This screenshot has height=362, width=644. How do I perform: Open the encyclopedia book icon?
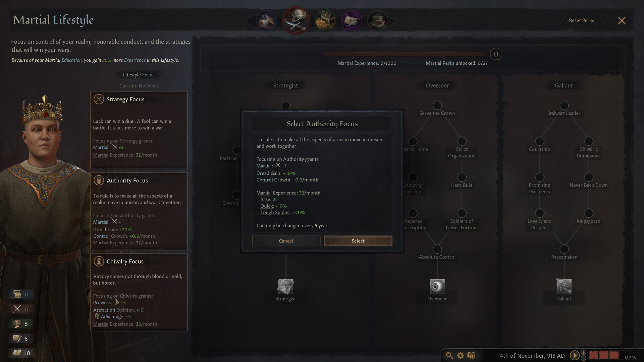[x=471, y=355]
